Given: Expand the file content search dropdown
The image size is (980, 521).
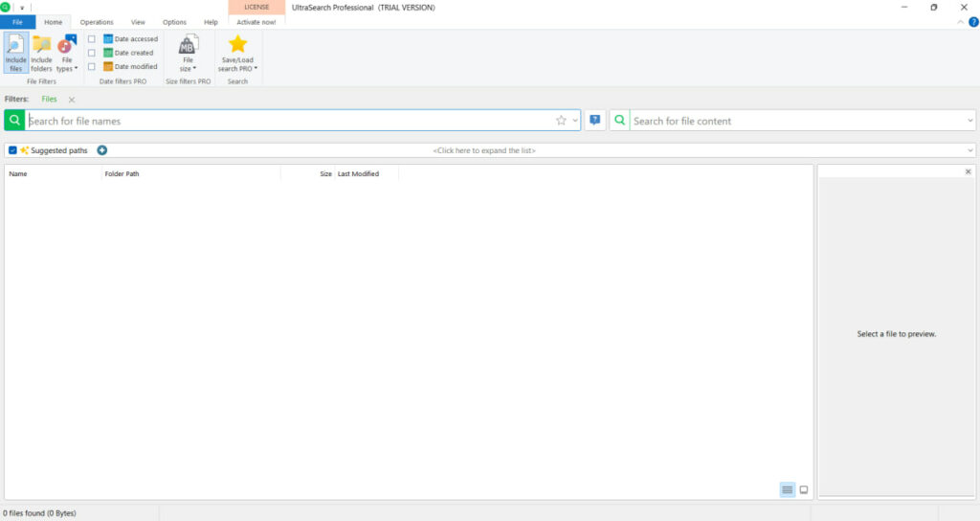Looking at the screenshot, I should [x=970, y=120].
